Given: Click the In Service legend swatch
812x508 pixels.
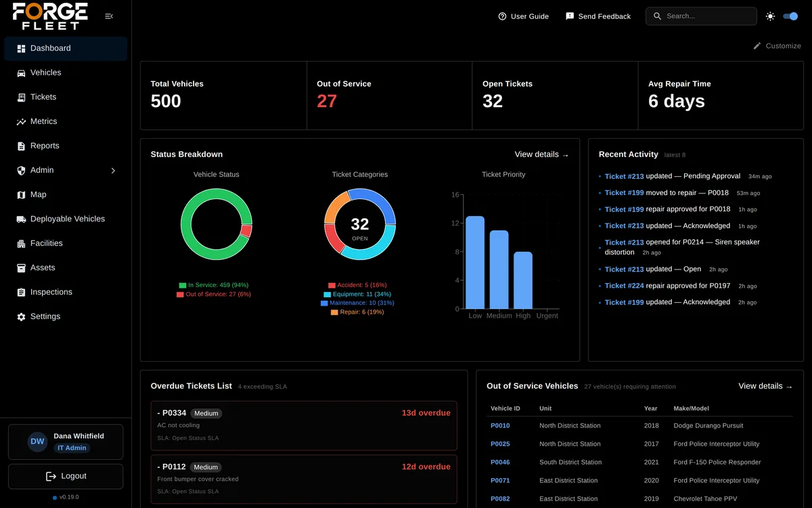Looking at the screenshot, I should 183,285.
